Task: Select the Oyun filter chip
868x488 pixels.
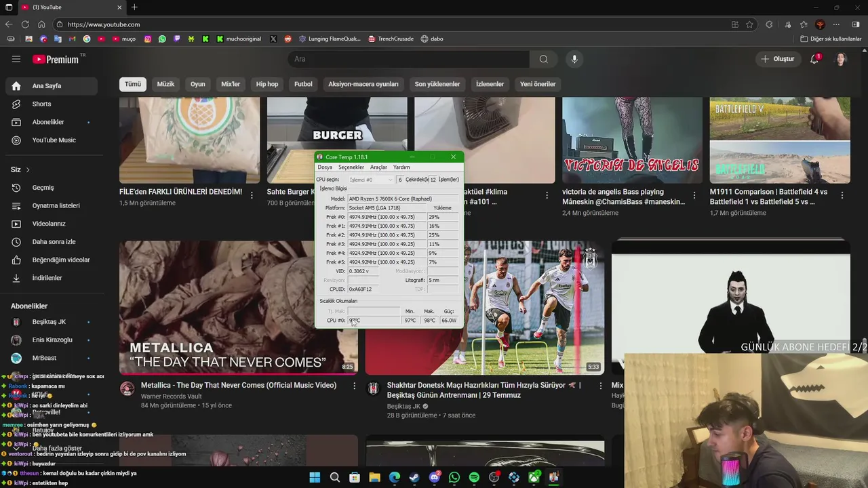Action: point(198,84)
